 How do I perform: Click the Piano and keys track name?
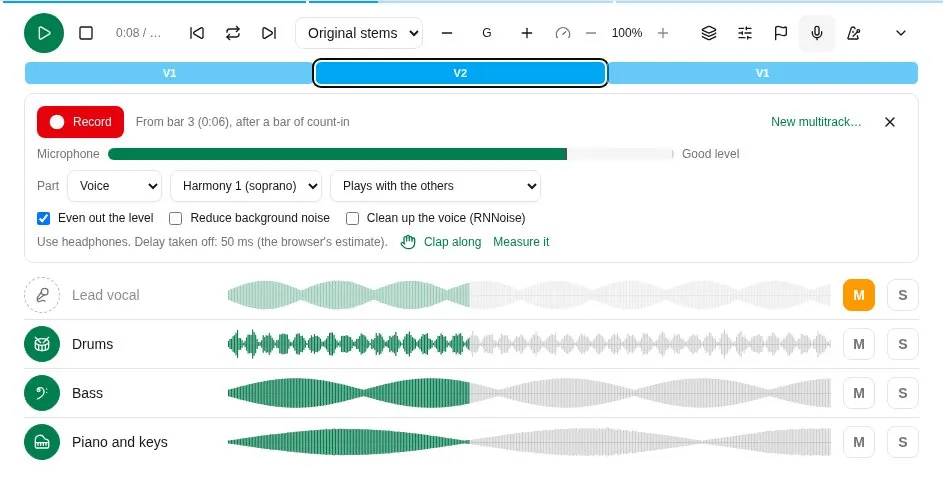point(120,442)
